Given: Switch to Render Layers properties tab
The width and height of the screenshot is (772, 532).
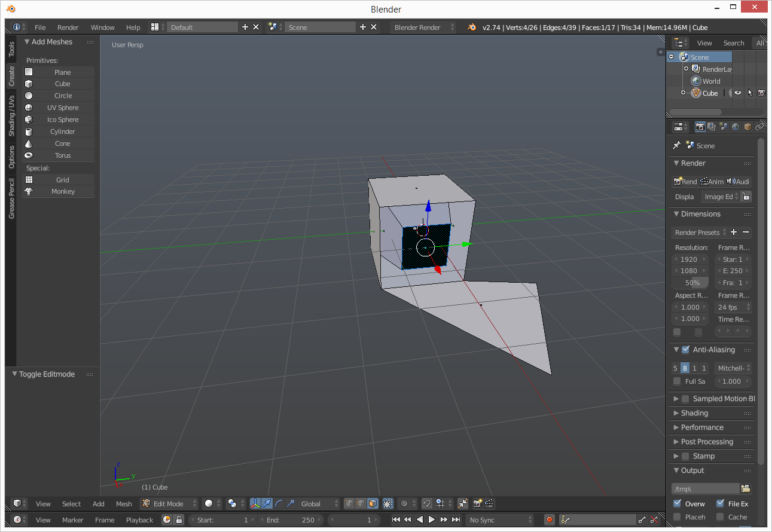Looking at the screenshot, I should [712, 127].
